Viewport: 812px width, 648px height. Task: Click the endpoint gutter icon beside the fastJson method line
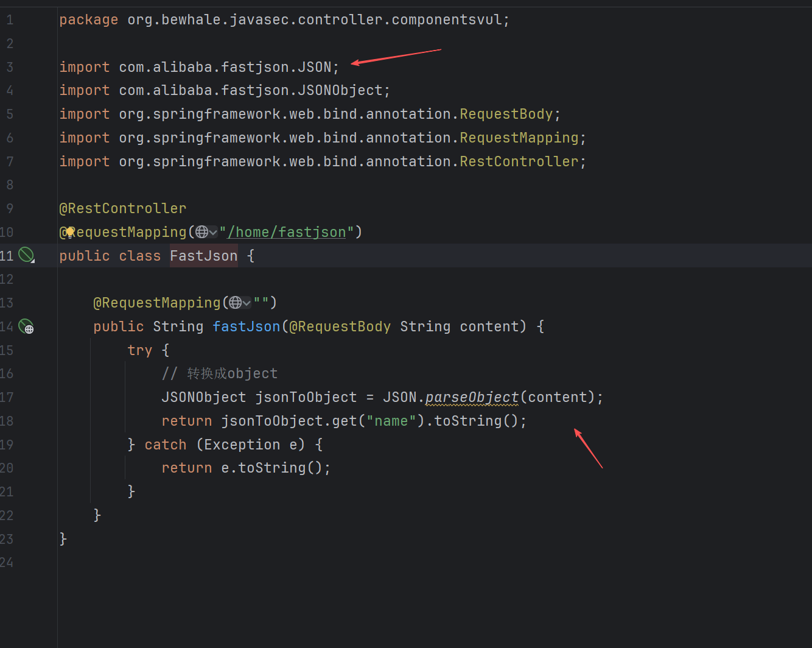click(26, 326)
